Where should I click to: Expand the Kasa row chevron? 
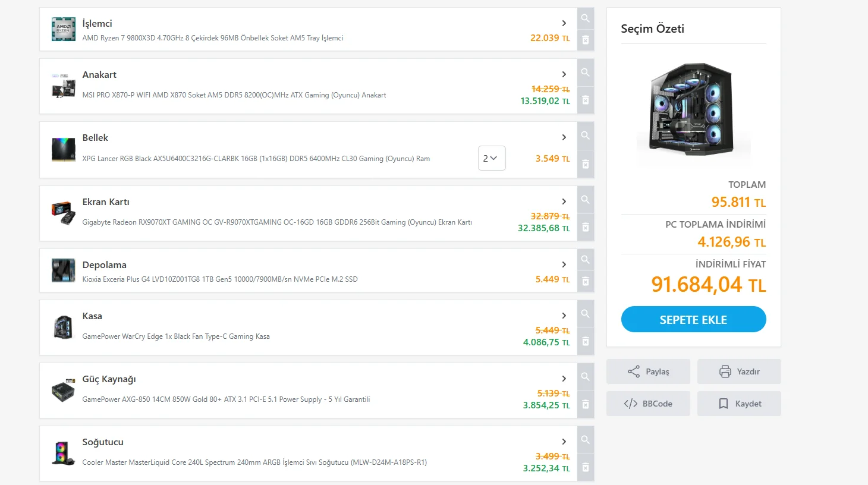(x=564, y=316)
